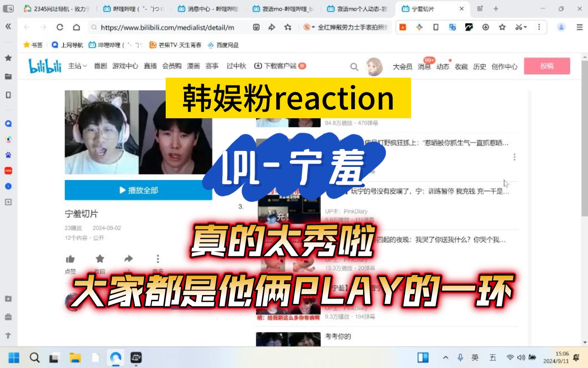Open the user account avatar in the toolbar
Image resolution: width=588 pixels, height=368 pixels.
(561, 27)
